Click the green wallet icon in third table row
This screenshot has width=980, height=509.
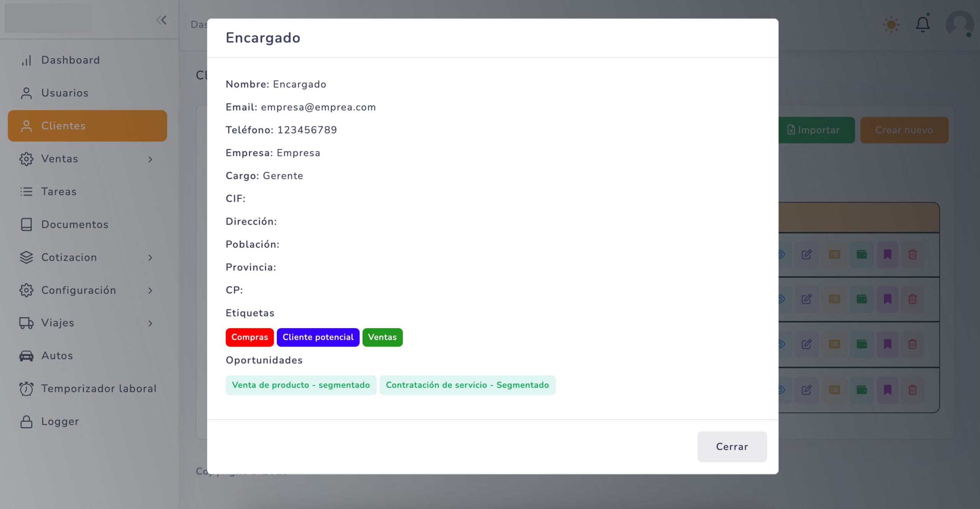[x=862, y=345]
